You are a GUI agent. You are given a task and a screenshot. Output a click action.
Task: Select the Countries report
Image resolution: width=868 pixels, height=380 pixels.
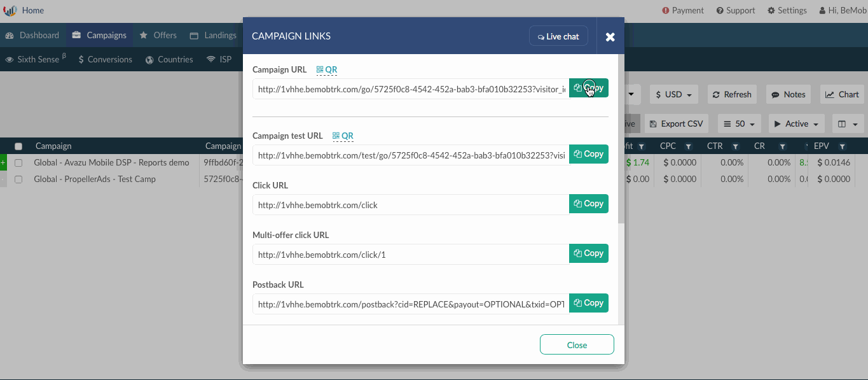pyautogui.click(x=169, y=59)
